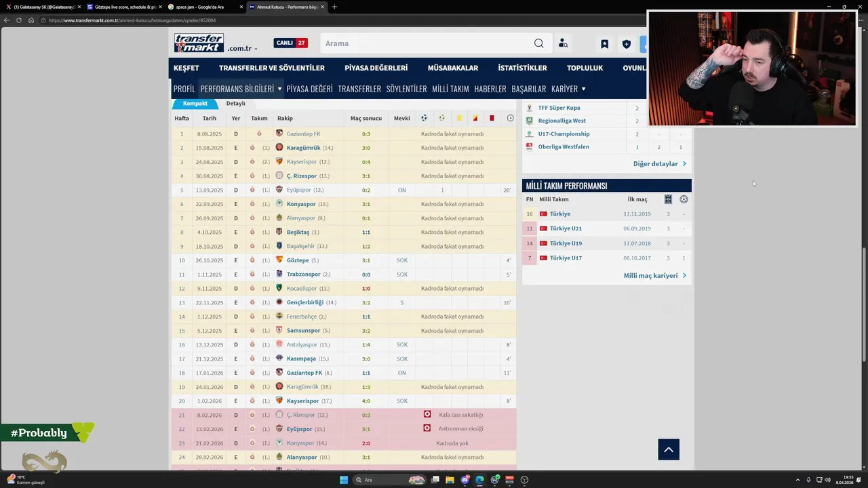Switch to the Göztepe live score tab
868x488 pixels.
point(125,7)
